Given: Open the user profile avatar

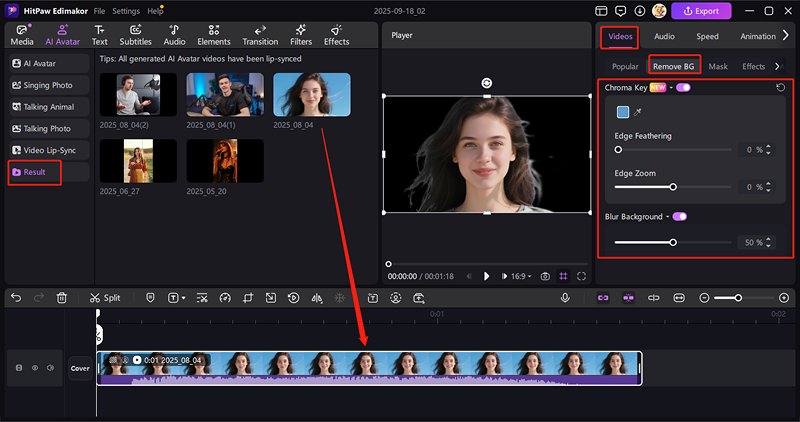Looking at the screenshot, I should 659,11.
